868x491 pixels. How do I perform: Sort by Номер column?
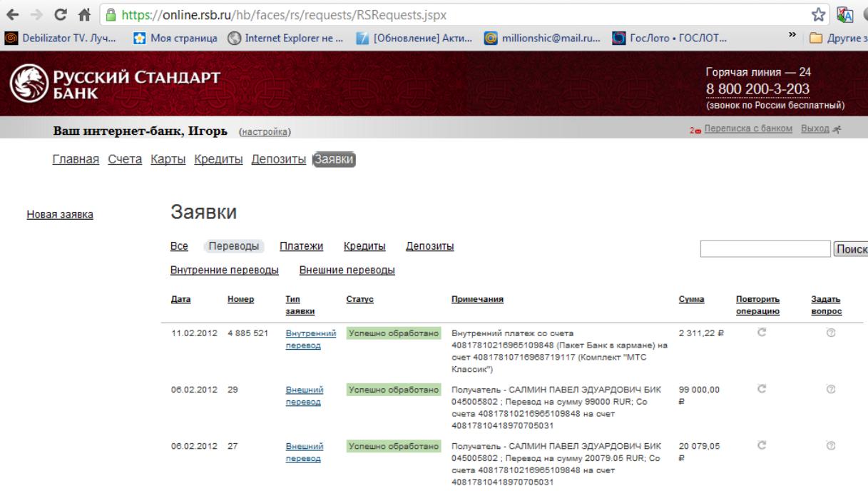coord(241,300)
